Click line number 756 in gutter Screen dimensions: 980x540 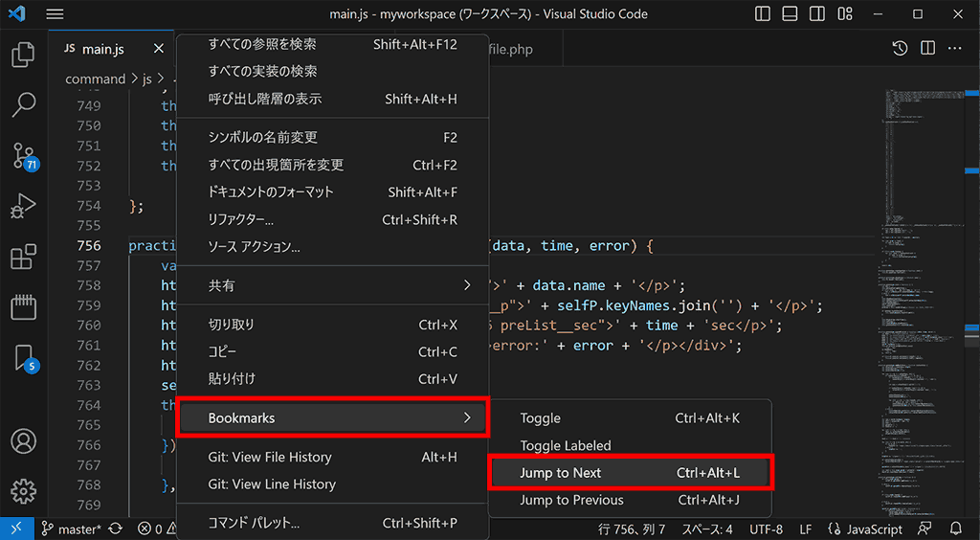[89, 246]
